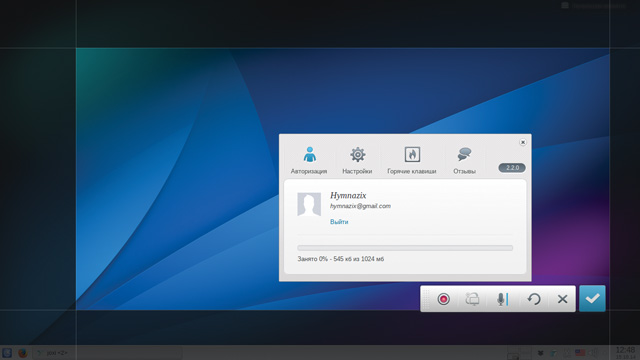The height and width of the screenshot is (360, 640).
Task: Click the US flag keyboard layout
Action: tap(580, 353)
